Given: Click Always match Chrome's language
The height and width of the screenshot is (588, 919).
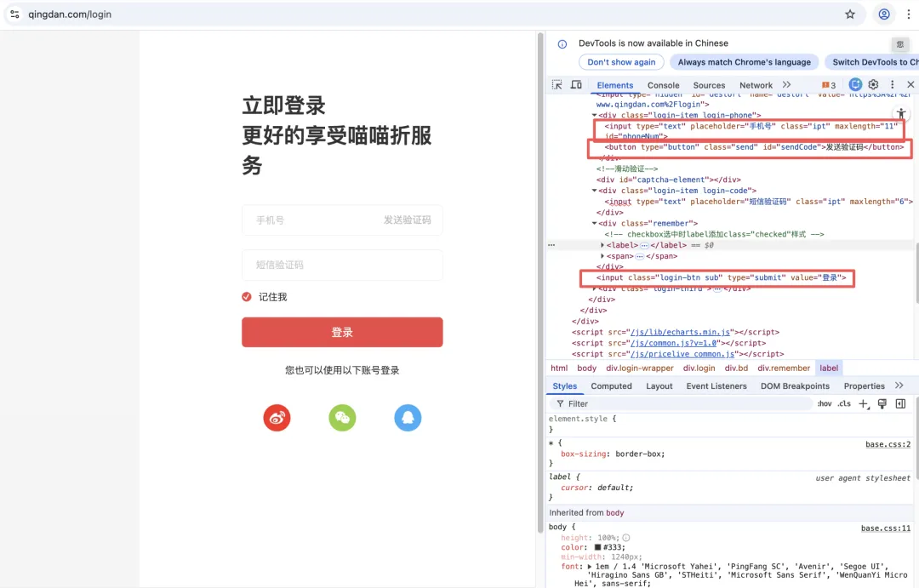Looking at the screenshot, I should click(745, 62).
